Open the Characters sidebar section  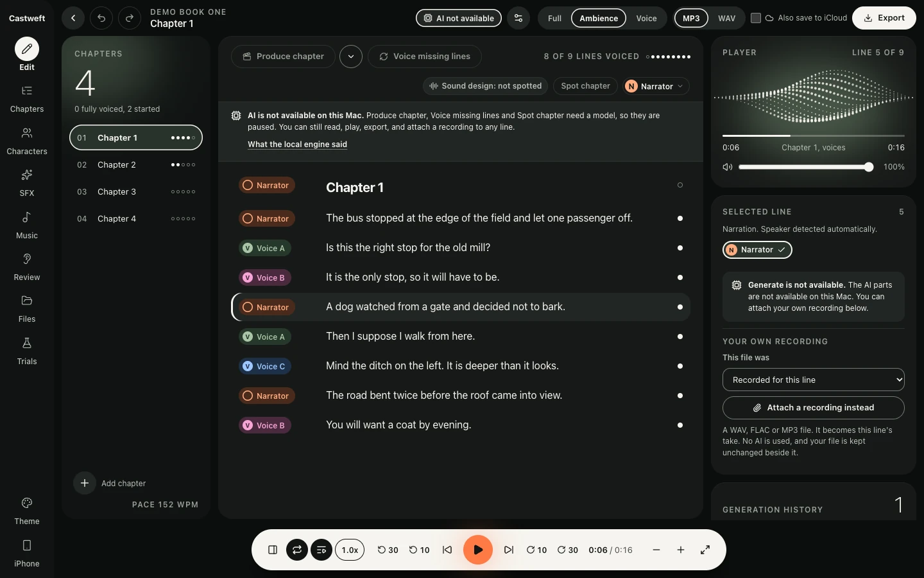27,141
